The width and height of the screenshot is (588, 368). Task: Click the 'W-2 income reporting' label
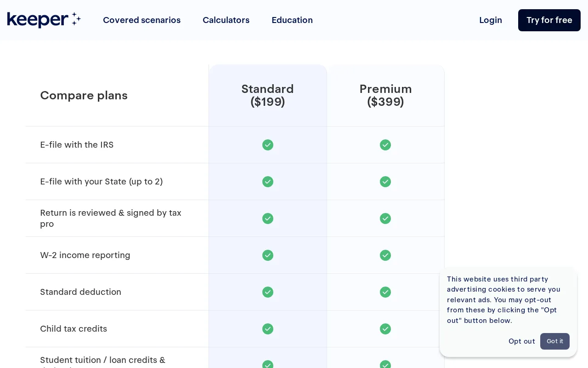pyautogui.click(x=85, y=255)
